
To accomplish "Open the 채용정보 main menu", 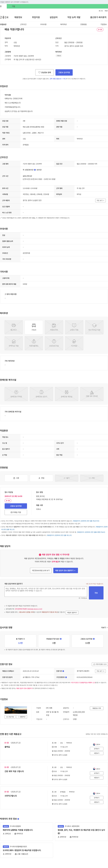I will 18,17.
